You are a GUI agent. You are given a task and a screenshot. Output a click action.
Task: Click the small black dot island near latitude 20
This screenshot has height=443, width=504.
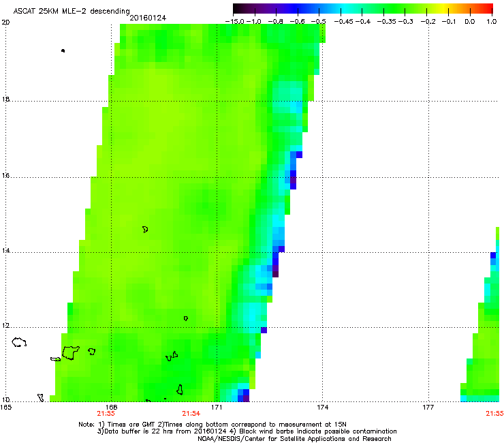click(x=63, y=51)
